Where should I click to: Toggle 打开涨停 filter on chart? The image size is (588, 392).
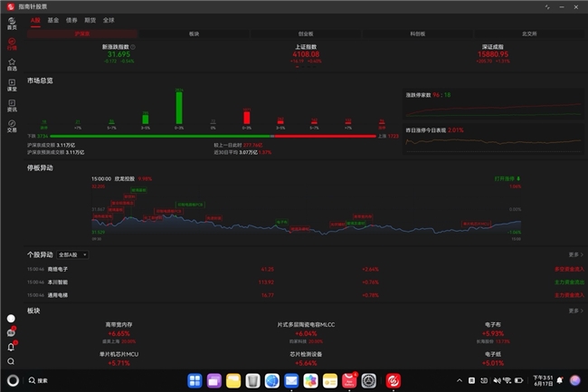507,178
